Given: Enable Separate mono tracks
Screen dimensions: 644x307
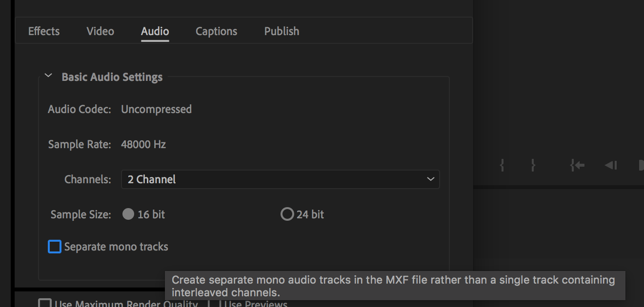Looking at the screenshot, I should (54, 247).
